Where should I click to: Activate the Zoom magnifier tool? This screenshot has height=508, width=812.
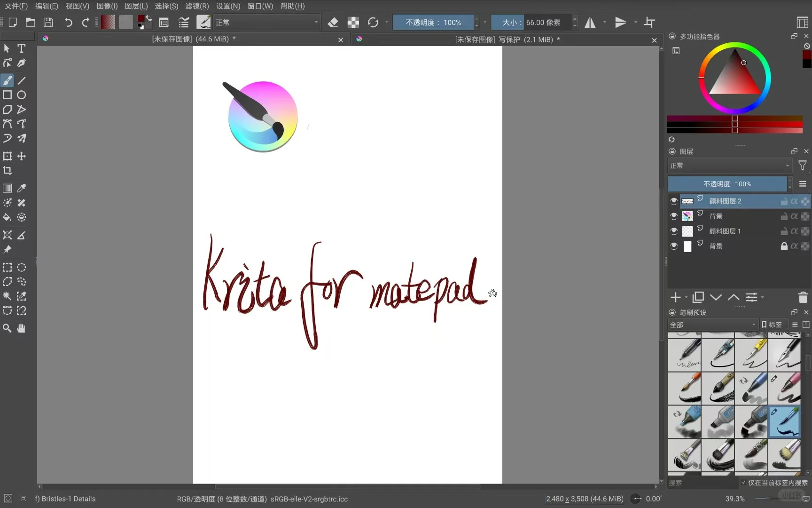point(7,328)
